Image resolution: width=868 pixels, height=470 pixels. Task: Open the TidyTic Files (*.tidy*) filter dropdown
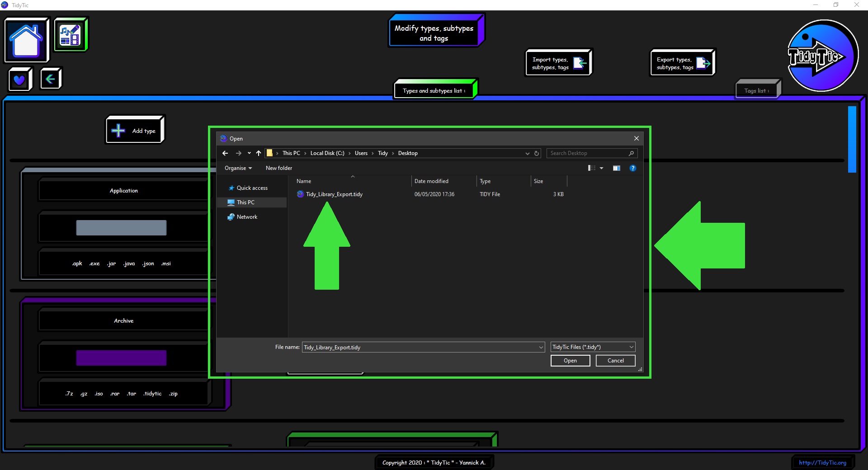click(x=593, y=347)
